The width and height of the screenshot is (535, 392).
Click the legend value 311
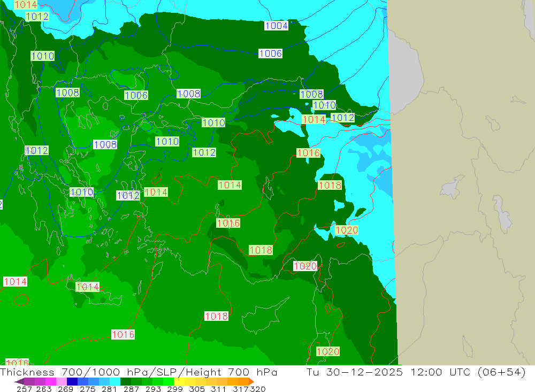click(218, 389)
